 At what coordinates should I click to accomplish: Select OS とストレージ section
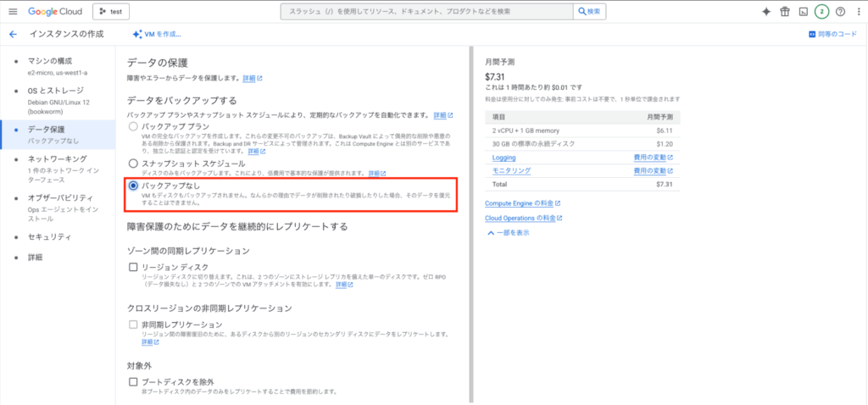pos(58,100)
